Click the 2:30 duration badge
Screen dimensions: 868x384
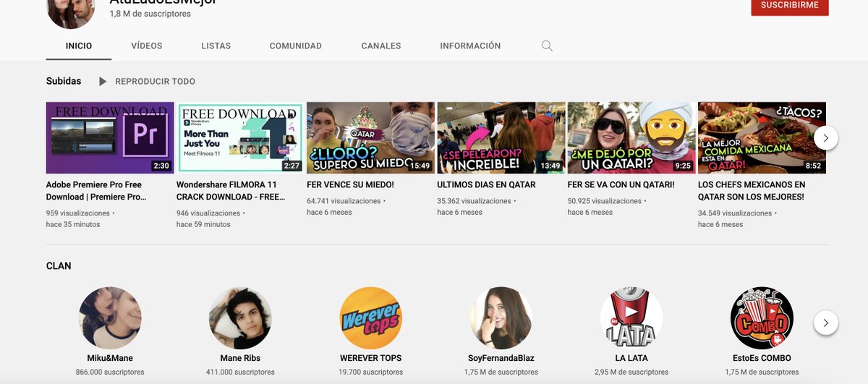161,166
